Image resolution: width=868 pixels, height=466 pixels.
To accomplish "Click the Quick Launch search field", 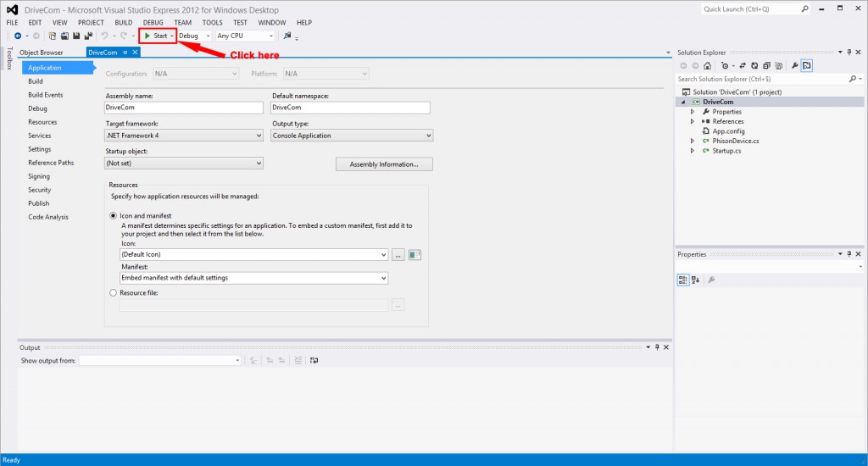I will pos(749,8).
